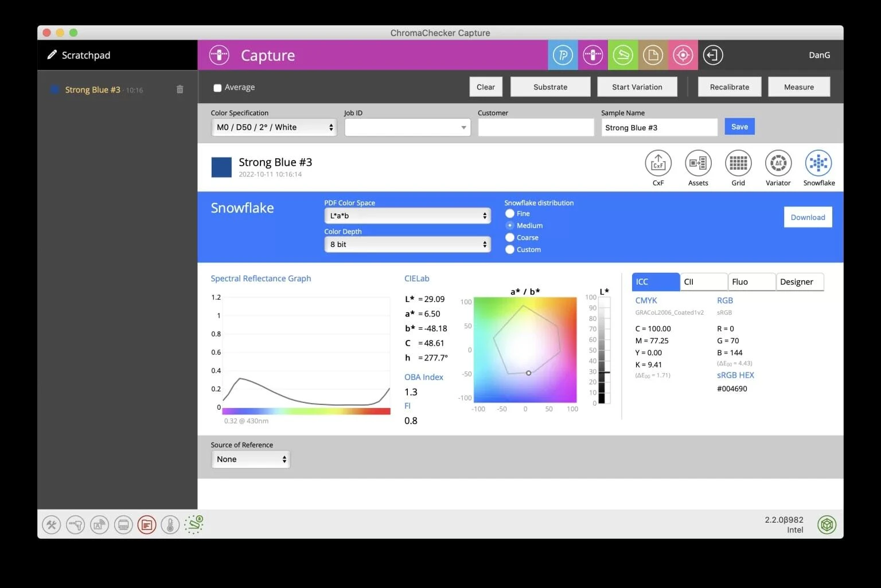Click the Recalibrate button
This screenshot has height=588, width=881.
(730, 87)
